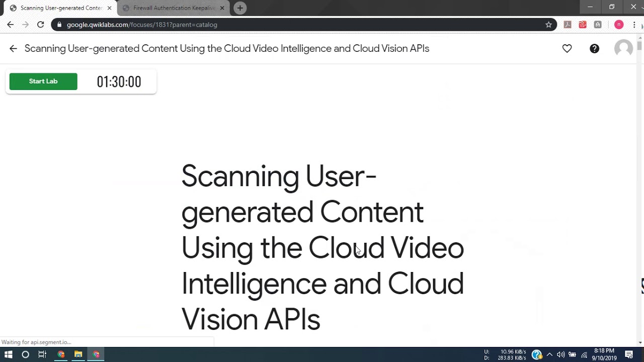644x362 pixels.
Task: Open the user account avatar menu
Action: click(623, 48)
